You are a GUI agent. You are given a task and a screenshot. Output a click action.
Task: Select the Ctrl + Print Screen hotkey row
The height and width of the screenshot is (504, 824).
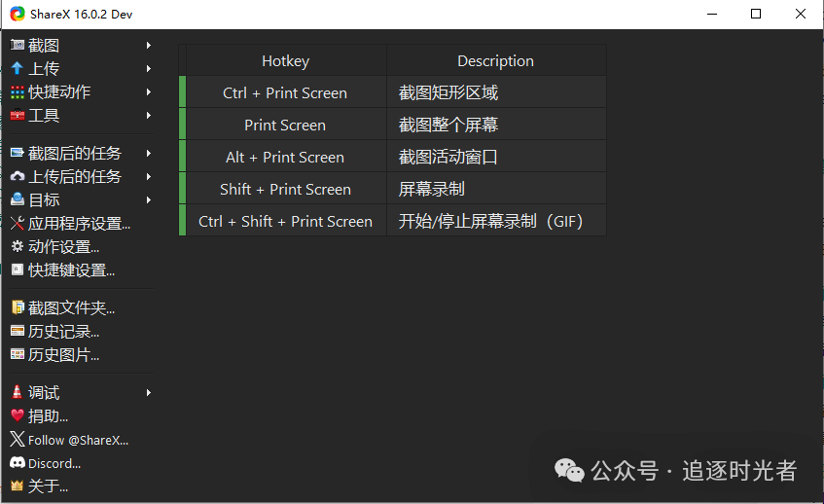tap(393, 92)
